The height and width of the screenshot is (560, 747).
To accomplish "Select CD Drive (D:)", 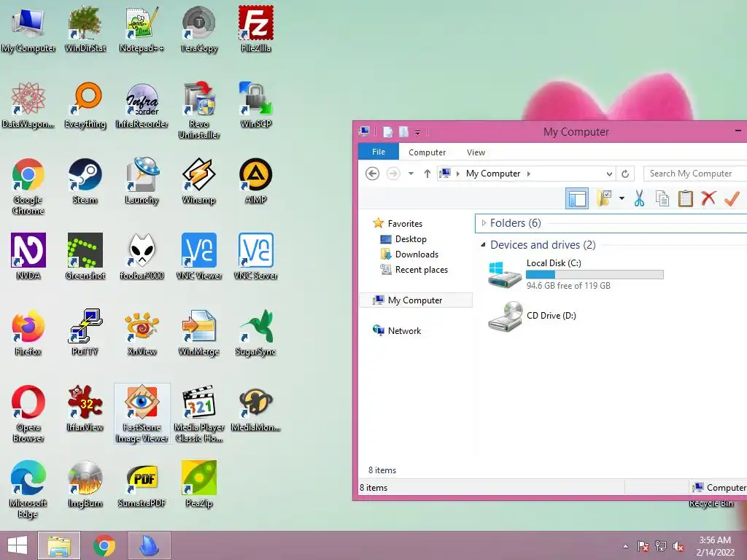I will click(532, 316).
